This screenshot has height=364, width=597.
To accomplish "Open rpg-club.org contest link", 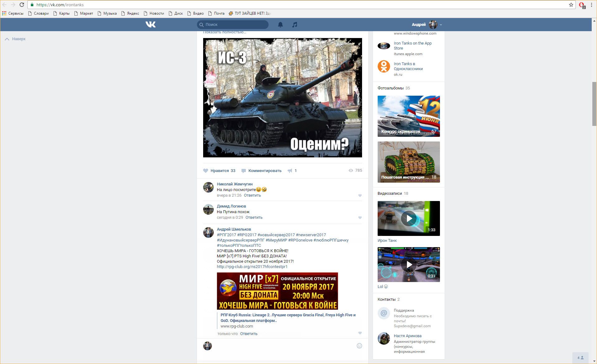I will pyautogui.click(x=252, y=267).
